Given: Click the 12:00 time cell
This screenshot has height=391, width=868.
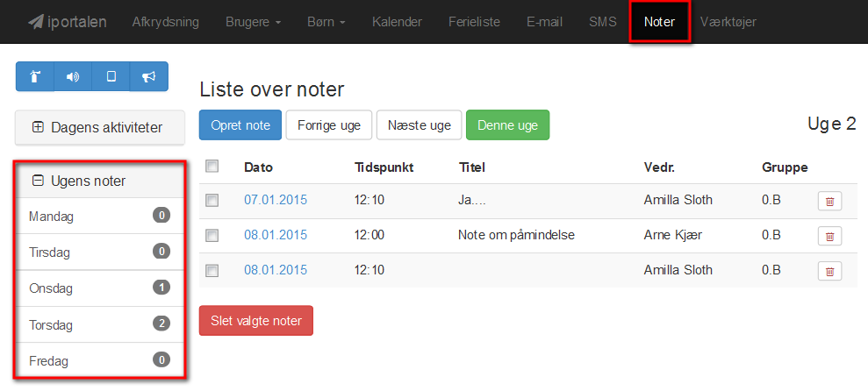Looking at the screenshot, I should tap(369, 235).
